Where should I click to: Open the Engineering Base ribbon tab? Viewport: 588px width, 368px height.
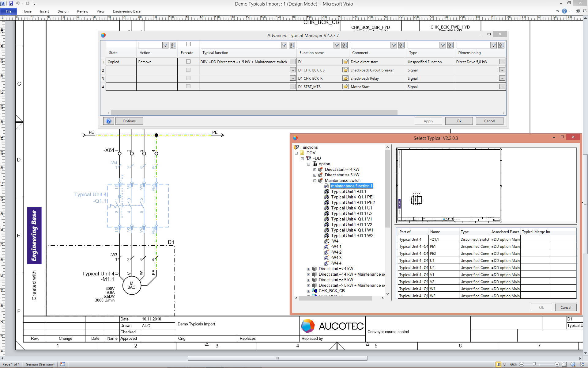point(126,11)
